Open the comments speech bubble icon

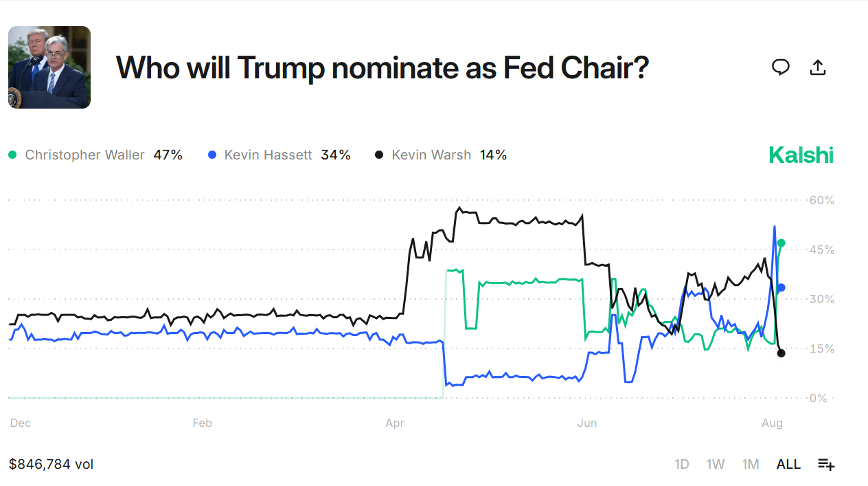pos(780,67)
